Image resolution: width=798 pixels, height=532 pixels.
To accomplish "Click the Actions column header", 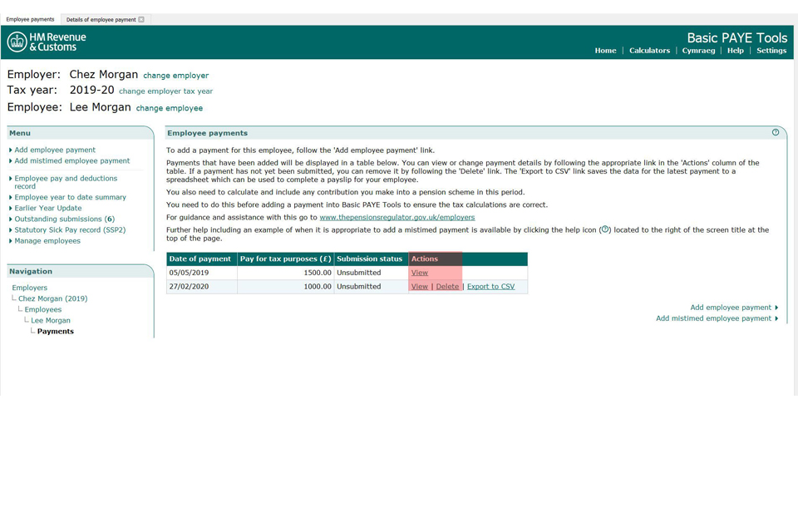I will click(468, 259).
